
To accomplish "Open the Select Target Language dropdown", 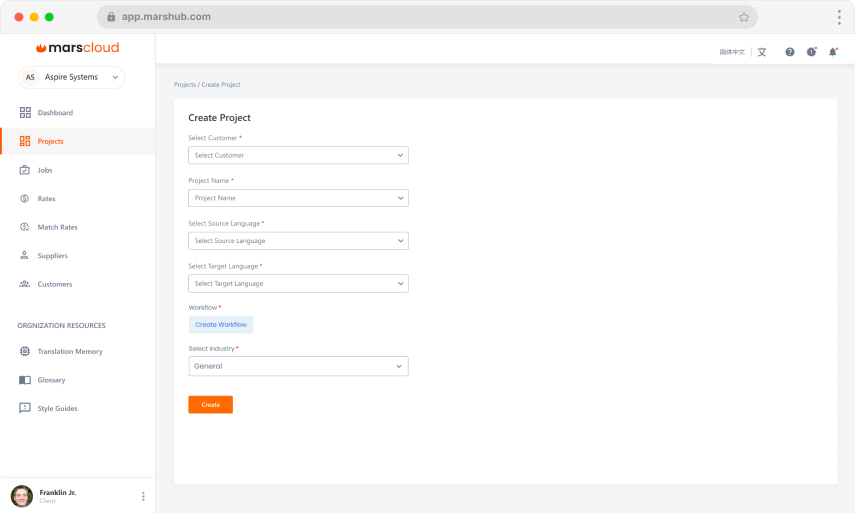I will click(298, 284).
